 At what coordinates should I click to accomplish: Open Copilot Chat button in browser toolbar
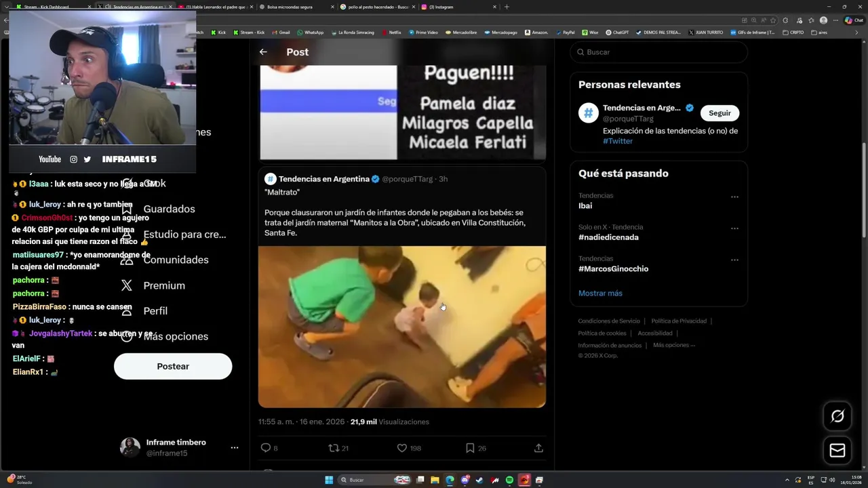click(x=854, y=20)
